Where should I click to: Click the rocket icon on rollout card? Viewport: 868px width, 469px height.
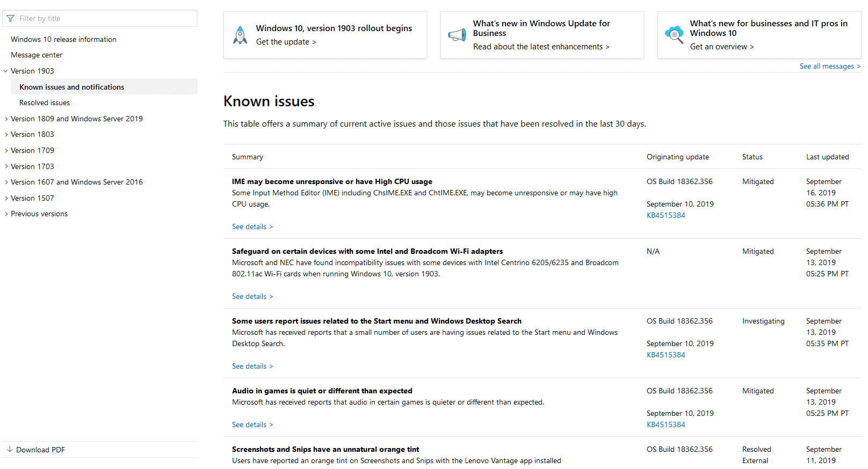coord(240,35)
